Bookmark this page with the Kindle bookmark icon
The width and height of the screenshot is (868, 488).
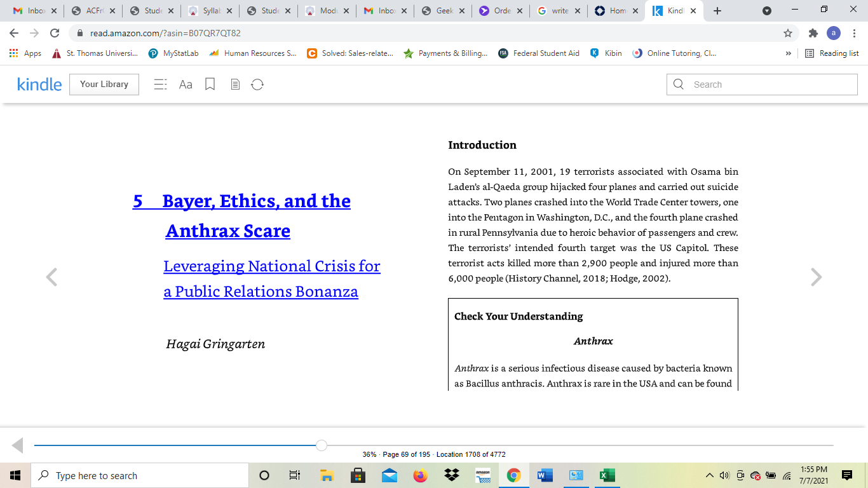(210, 85)
